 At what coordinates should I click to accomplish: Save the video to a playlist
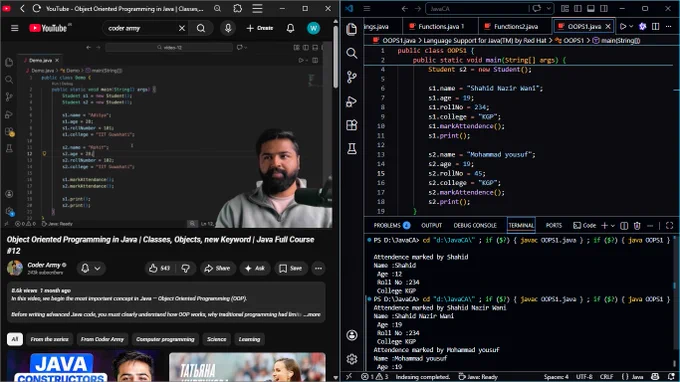291,268
